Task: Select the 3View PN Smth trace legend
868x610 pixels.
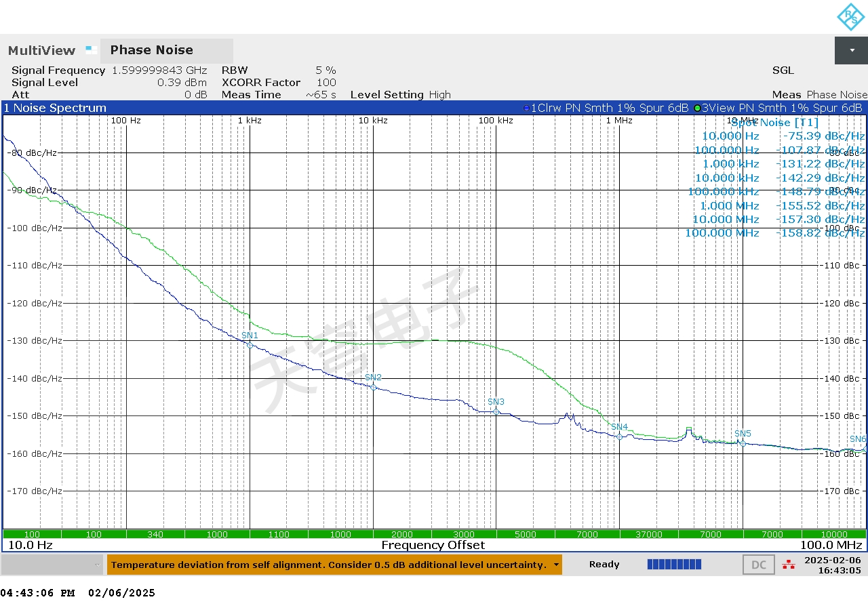Action: [x=778, y=108]
